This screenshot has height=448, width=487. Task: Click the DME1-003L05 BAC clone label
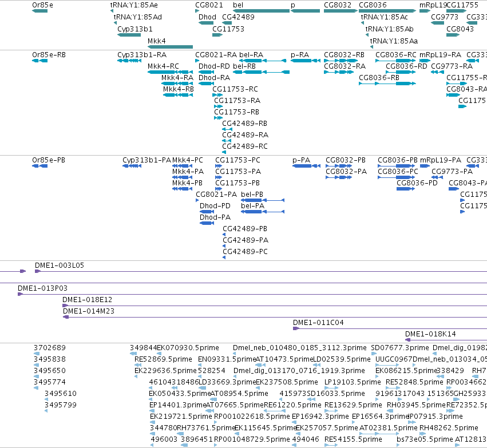coord(60,265)
